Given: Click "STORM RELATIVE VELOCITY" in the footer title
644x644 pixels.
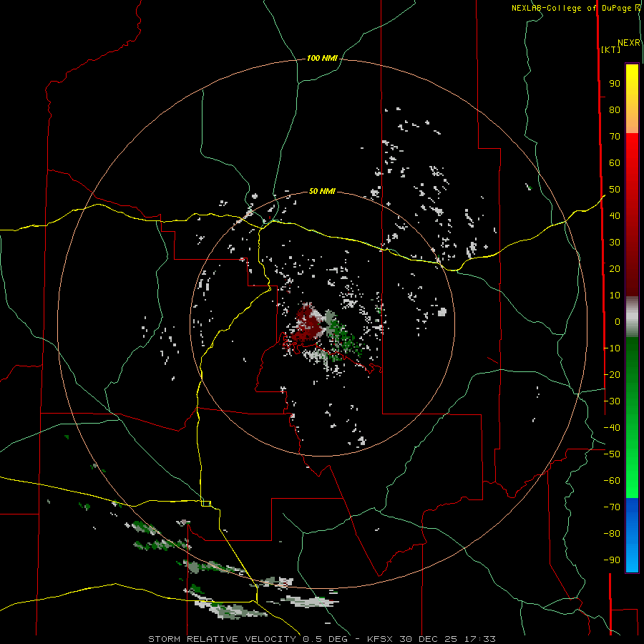Looking at the screenshot, I should coord(222,639).
